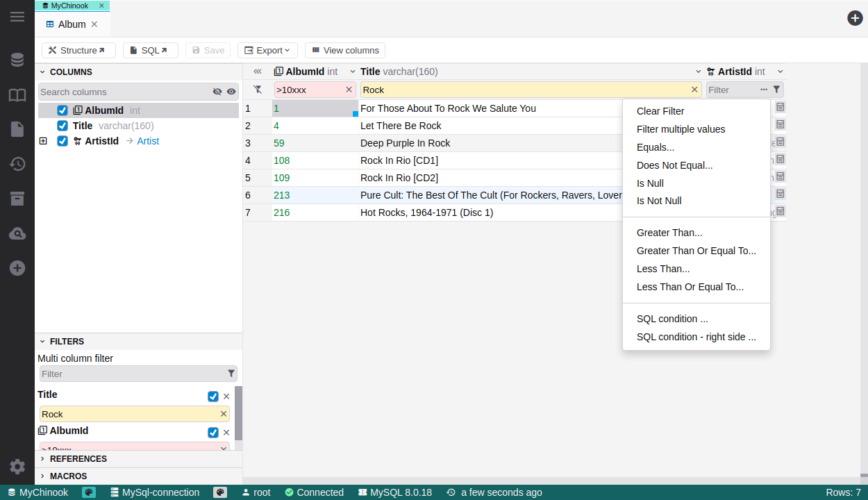Open the query history sidebar icon
Screen dimensions: 868x500
[x=17, y=164]
